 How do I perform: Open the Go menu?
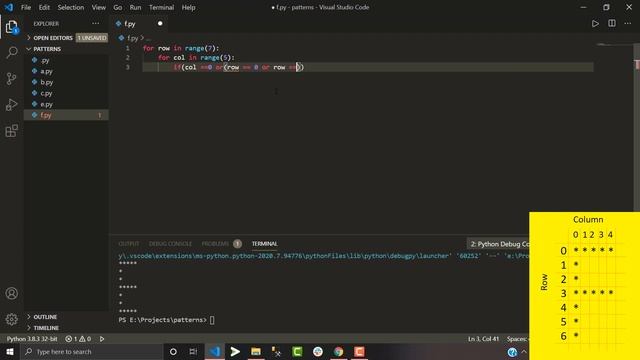tap(118, 7)
